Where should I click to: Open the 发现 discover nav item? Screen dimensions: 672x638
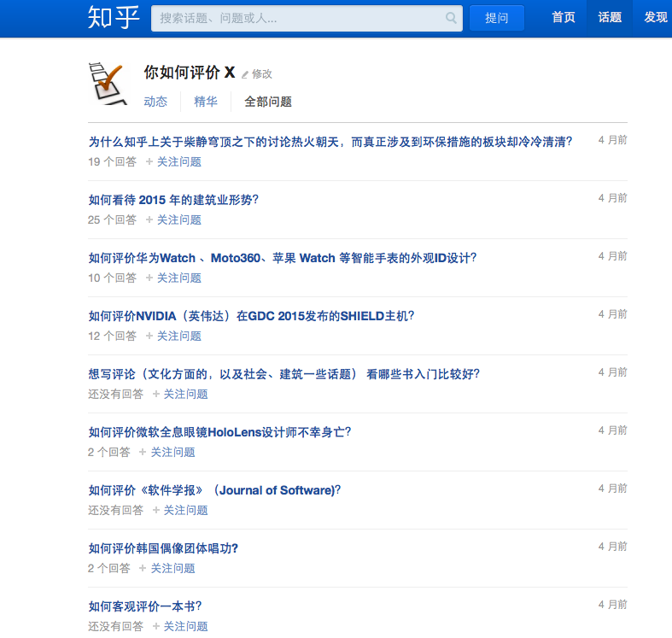[x=655, y=18]
